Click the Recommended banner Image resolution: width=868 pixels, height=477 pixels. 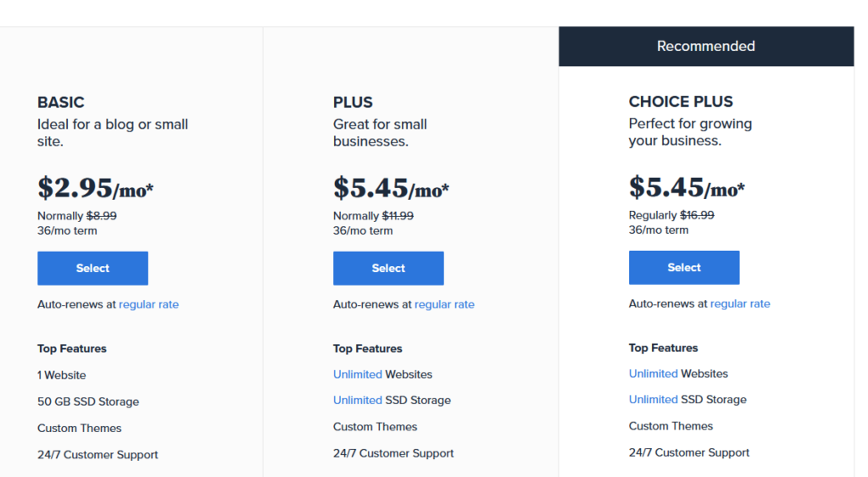click(706, 46)
